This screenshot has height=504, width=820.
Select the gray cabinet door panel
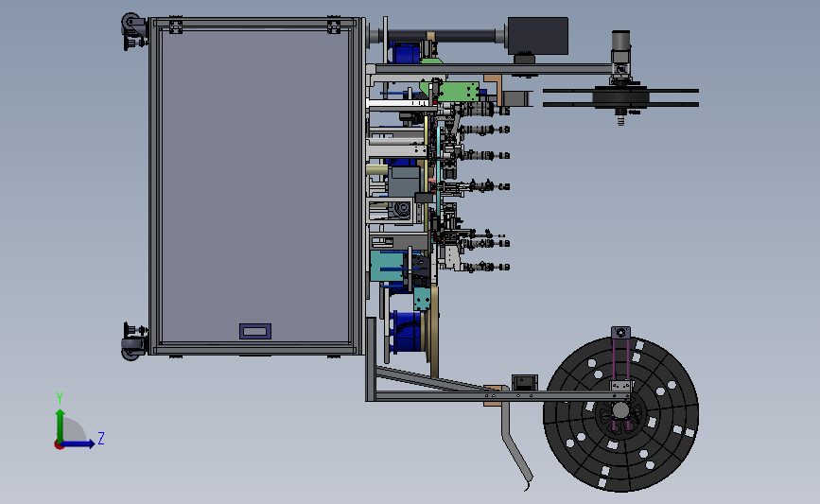tap(255, 185)
